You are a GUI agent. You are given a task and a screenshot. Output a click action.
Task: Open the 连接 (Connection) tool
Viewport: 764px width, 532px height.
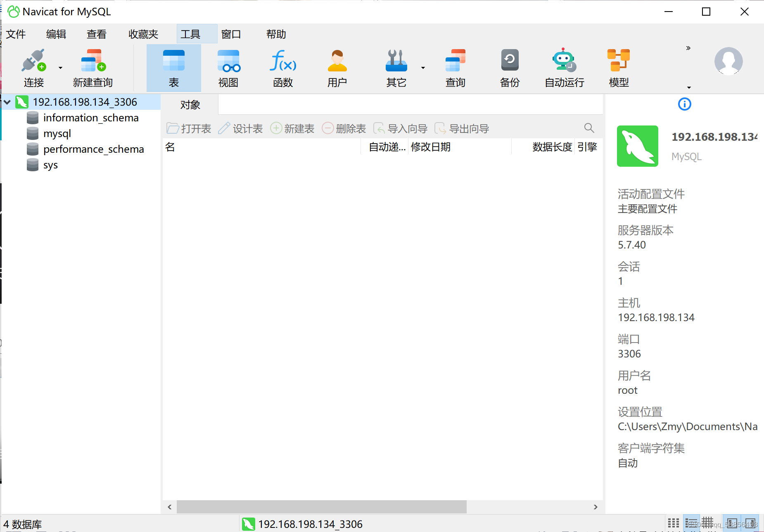click(x=33, y=68)
